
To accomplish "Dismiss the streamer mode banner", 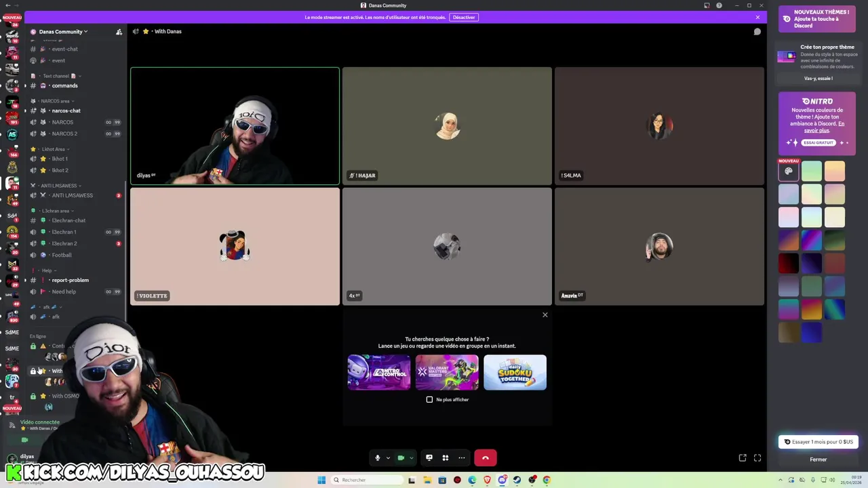I will [757, 17].
